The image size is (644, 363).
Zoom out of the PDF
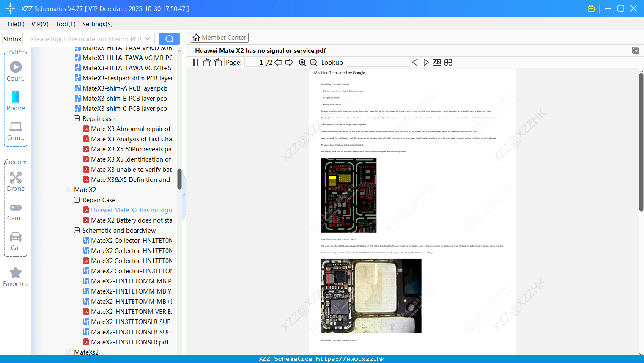[x=313, y=63]
